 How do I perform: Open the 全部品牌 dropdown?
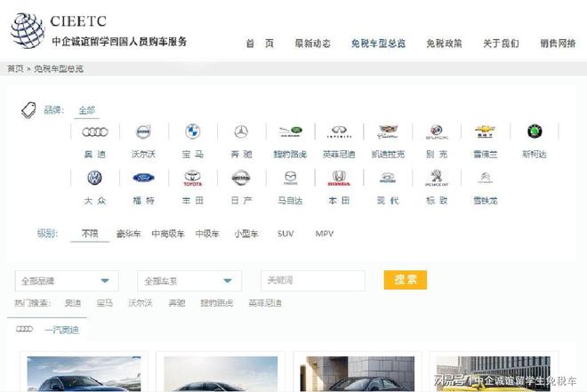(67, 281)
